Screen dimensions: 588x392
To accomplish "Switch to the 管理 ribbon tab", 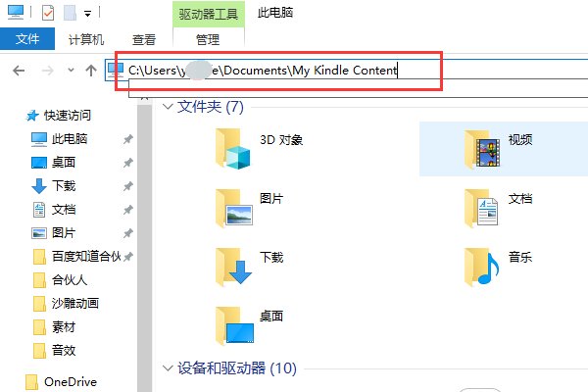I will [x=208, y=39].
